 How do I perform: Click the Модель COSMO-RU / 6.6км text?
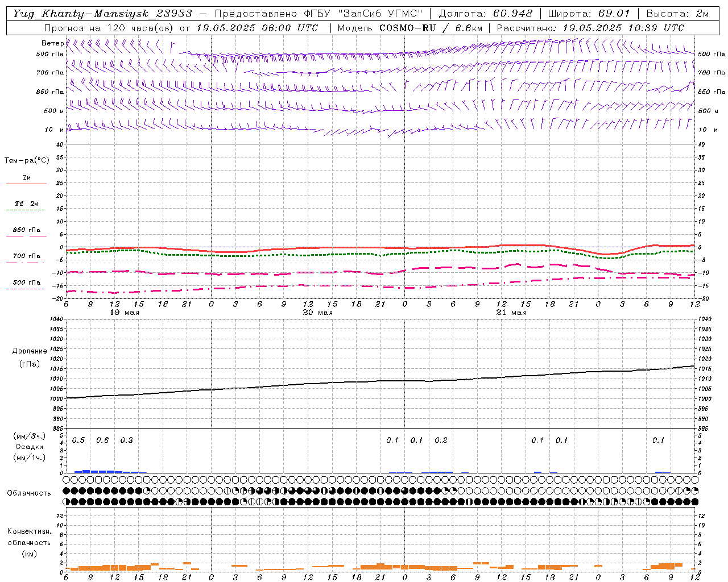409,28
